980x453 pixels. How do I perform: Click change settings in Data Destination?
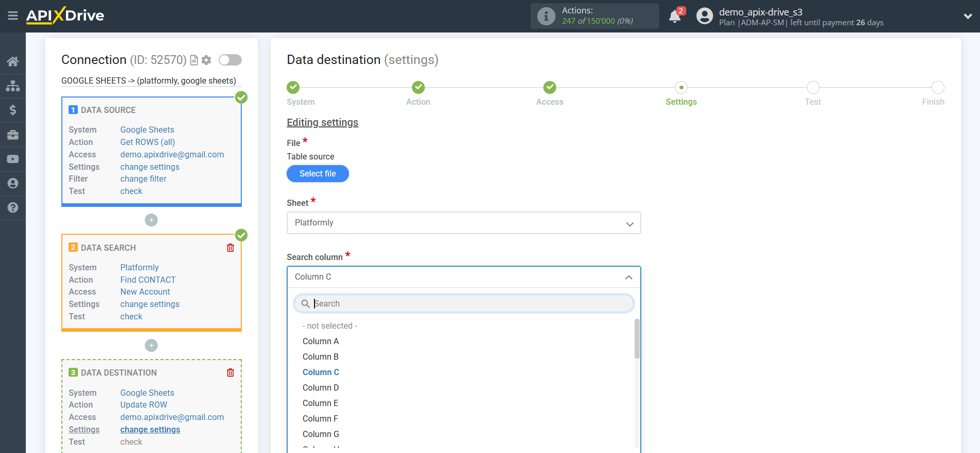(150, 429)
